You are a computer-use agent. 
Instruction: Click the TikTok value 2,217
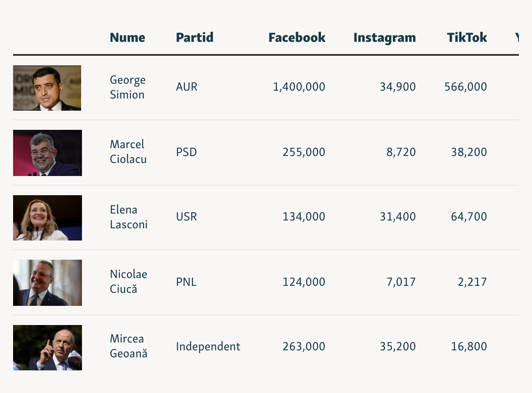(472, 282)
